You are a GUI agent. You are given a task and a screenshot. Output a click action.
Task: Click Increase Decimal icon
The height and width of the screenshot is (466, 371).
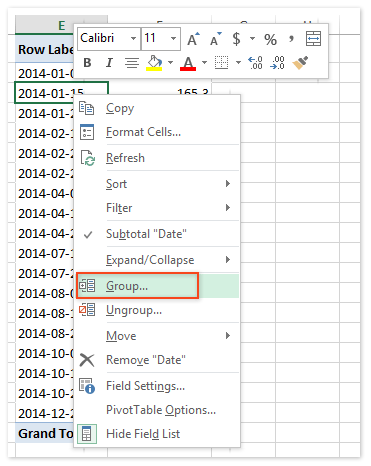(255, 63)
